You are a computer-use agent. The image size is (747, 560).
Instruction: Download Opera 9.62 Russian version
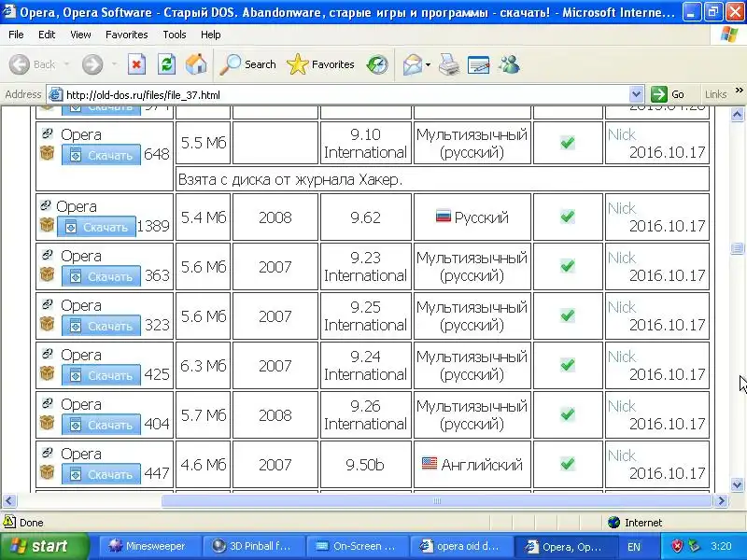click(x=96, y=227)
